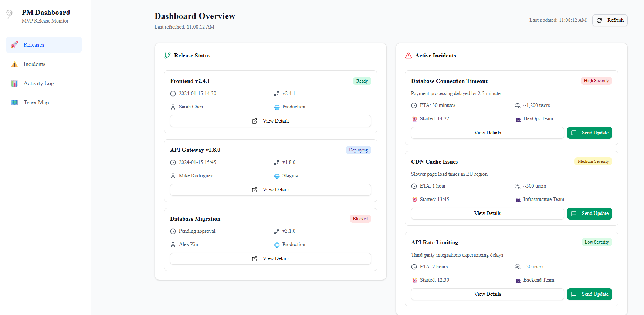Screen dimensions: 644x315
Task: Click the users icon next to ~50 users
Action: click(518, 267)
